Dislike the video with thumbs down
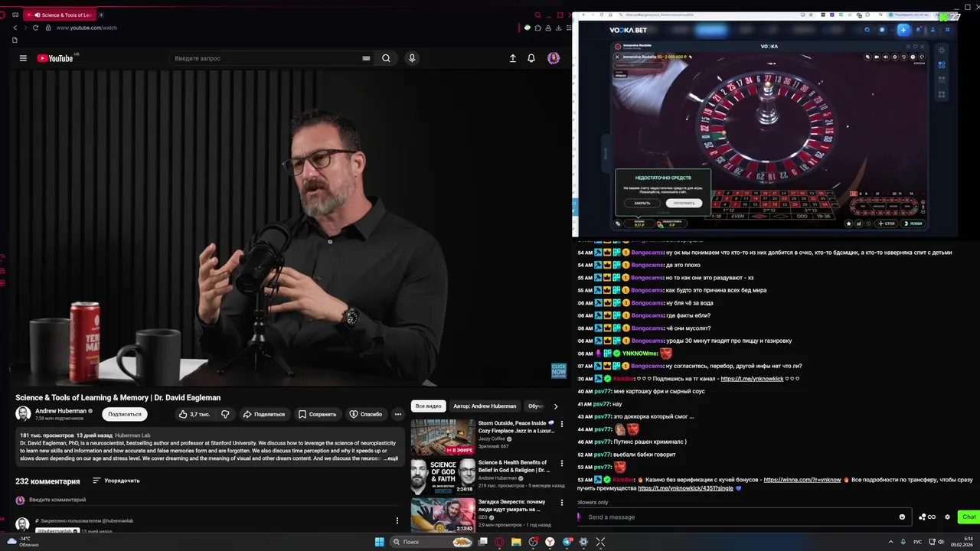The width and height of the screenshot is (980, 551). (x=225, y=414)
